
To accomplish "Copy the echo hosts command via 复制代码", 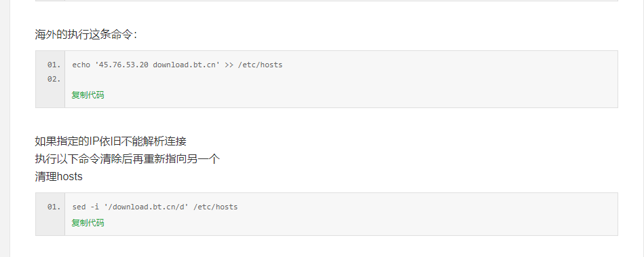I will point(88,95).
